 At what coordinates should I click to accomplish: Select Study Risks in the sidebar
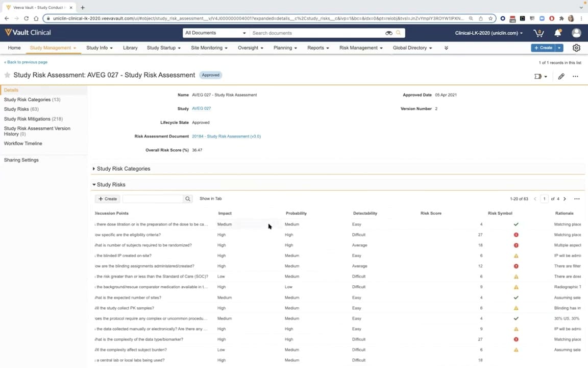(21, 109)
